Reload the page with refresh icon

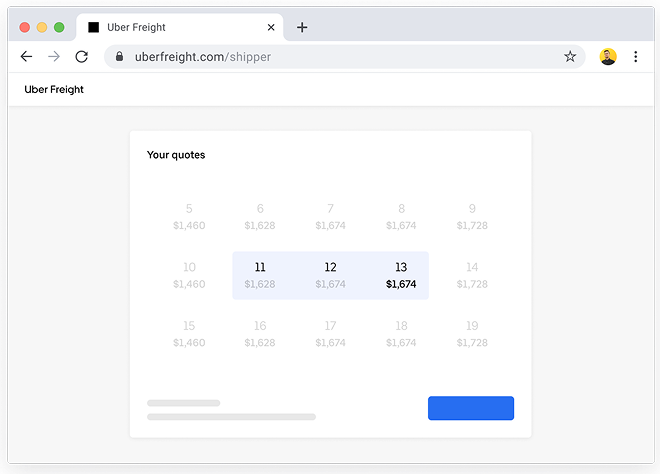82,57
